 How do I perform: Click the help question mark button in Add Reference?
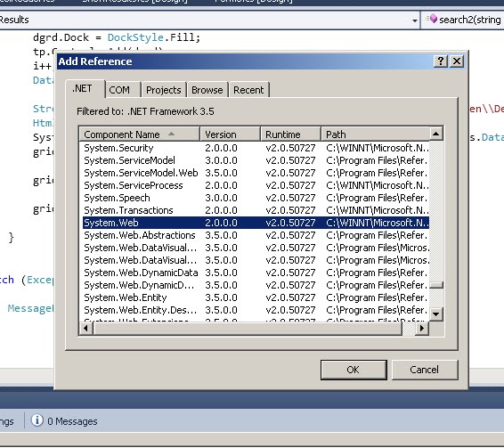point(441,61)
